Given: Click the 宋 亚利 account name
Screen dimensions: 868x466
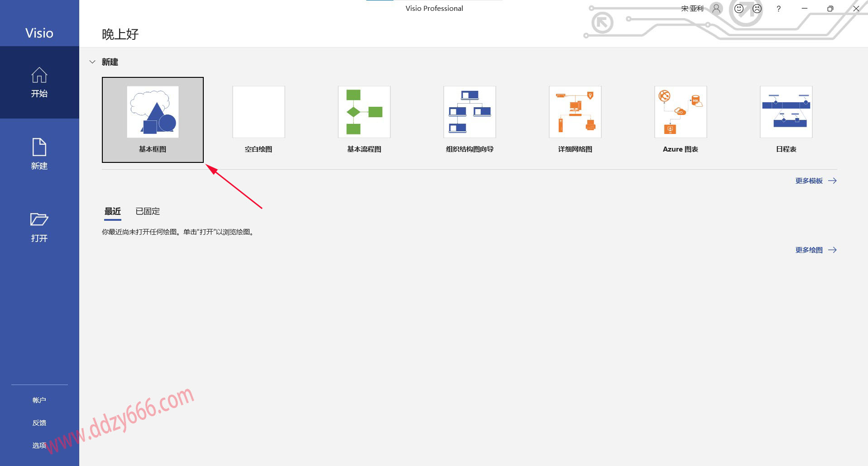Looking at the screenshot, I should point(692,8).
